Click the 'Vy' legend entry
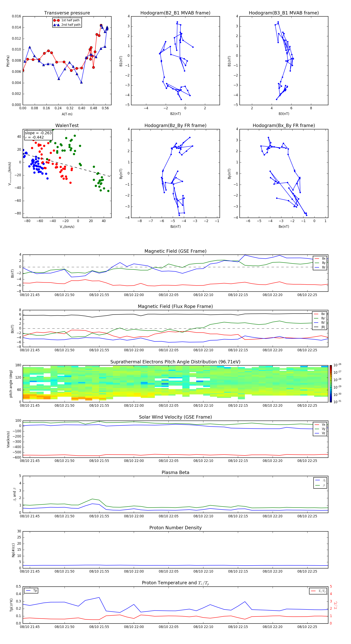This screenshot has width=351, height=644. 320,429
